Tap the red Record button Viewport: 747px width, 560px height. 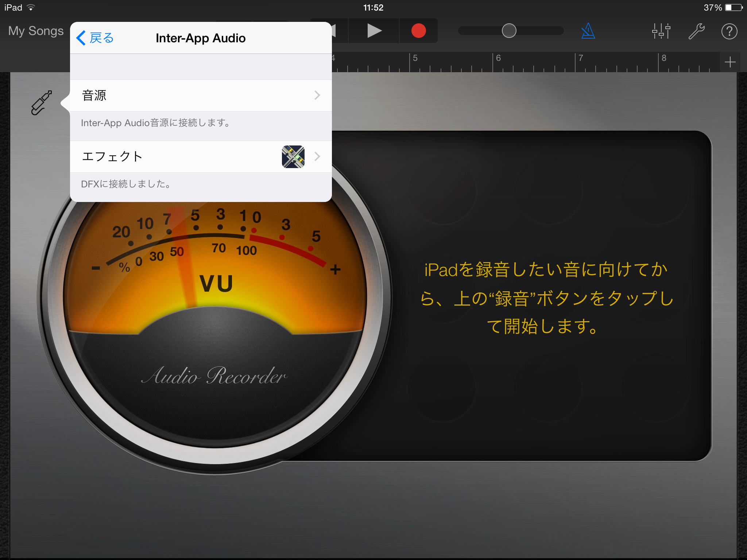[x=418, y=31]
